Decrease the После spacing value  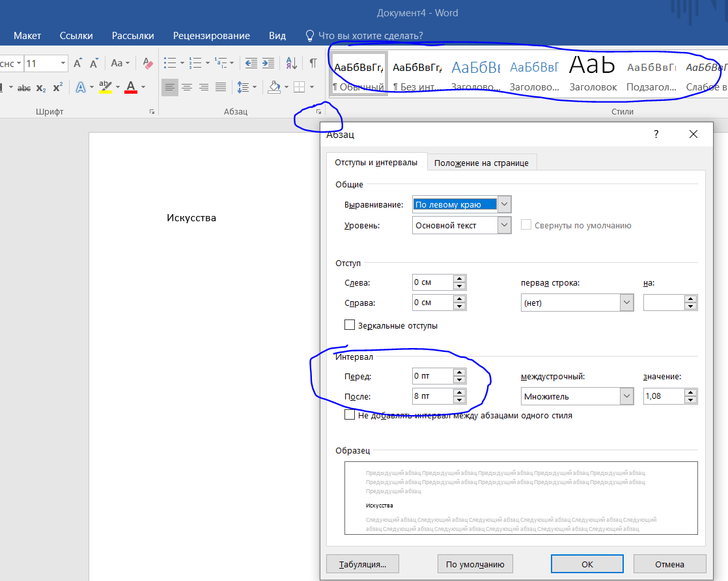(460, 400)
